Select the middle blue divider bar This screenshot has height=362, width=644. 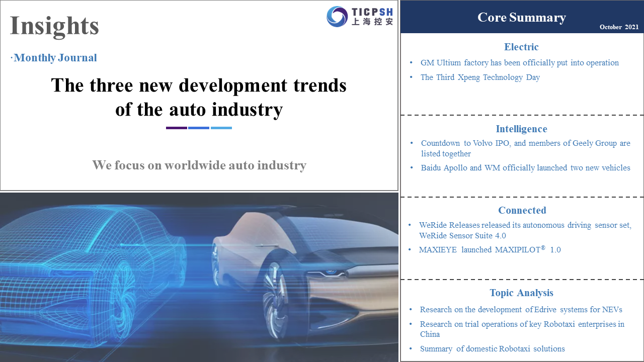[x=199, y=128]
